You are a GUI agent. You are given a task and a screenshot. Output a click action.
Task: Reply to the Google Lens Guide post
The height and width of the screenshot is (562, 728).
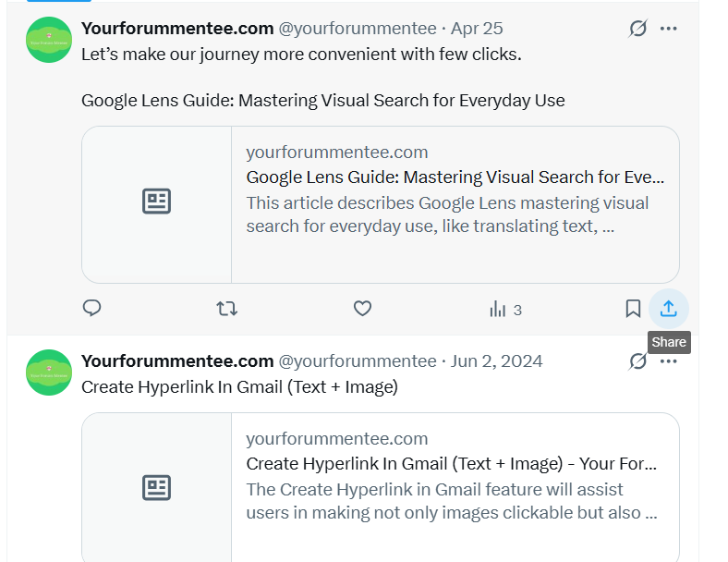point(92,308)
